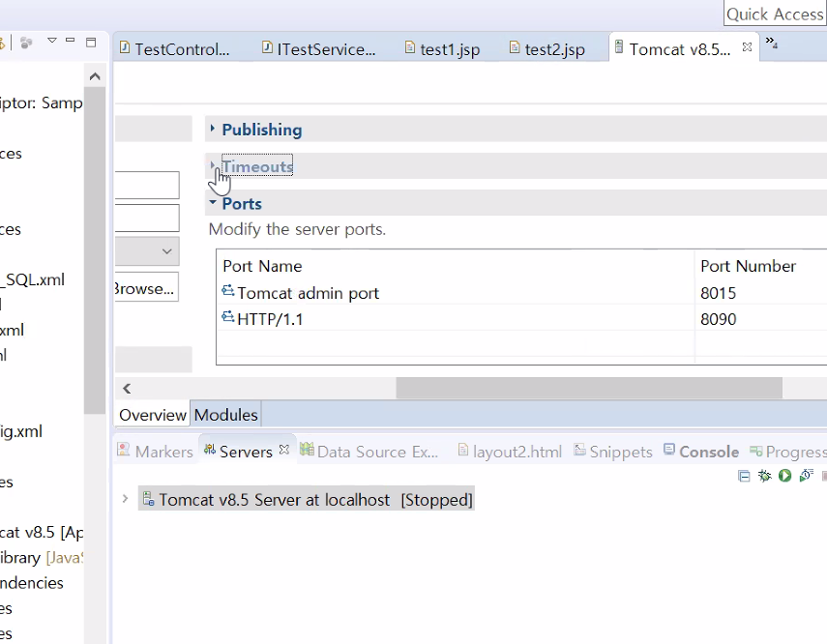Click the Browse... button

[147, 287]
